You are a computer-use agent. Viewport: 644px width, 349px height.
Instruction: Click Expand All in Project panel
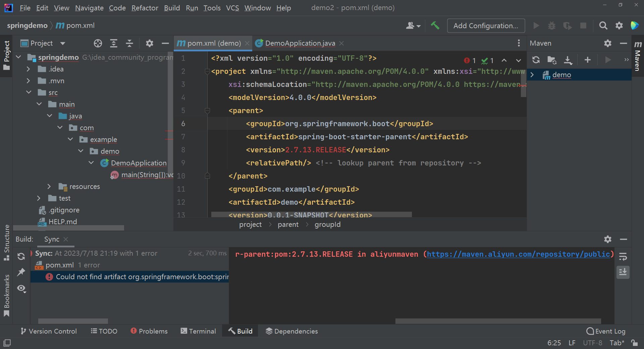(114, 43)
